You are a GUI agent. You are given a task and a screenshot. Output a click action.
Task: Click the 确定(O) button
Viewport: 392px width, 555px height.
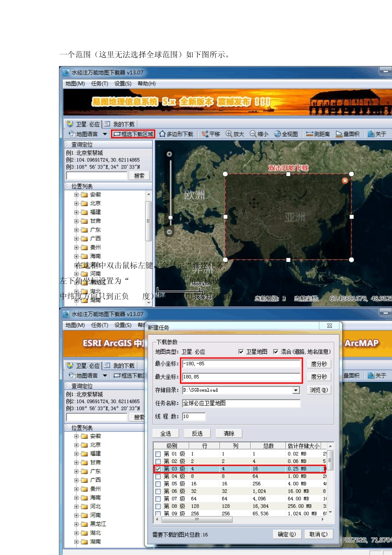coord(287,534)
